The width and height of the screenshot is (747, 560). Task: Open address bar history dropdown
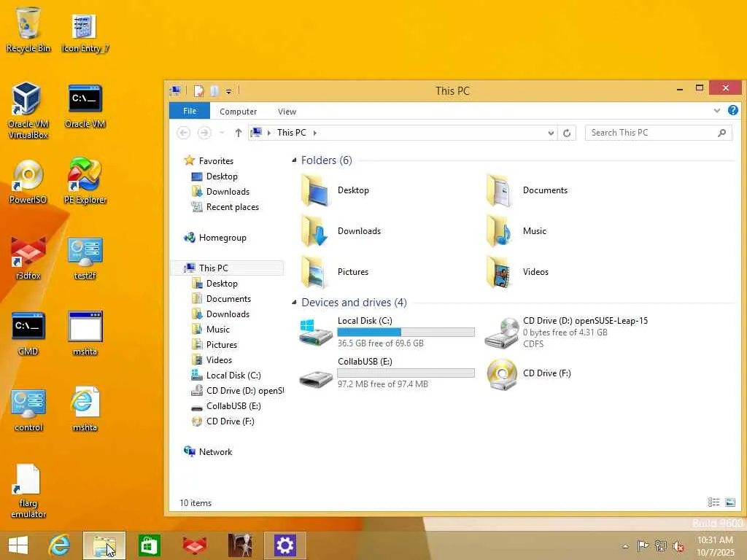coord(551,133)
